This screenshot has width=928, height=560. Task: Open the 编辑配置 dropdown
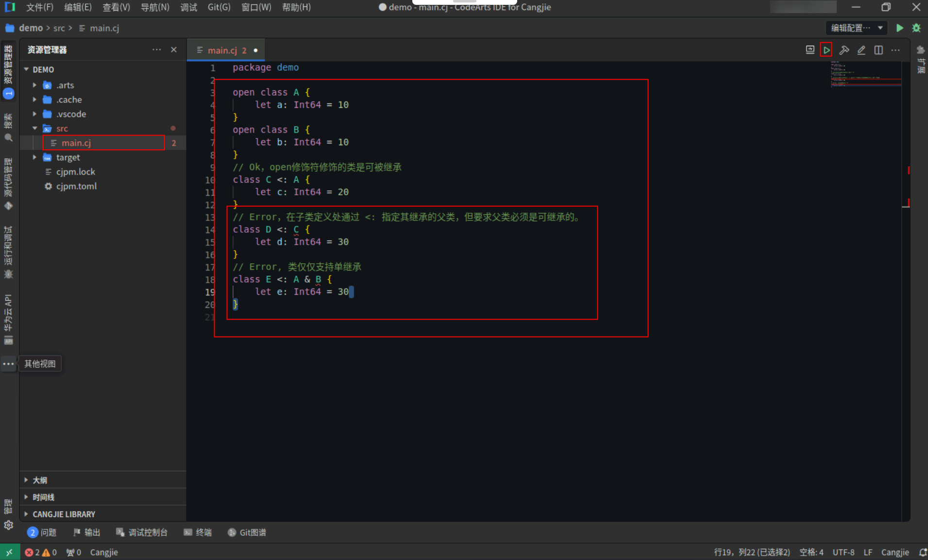(856, 28)
